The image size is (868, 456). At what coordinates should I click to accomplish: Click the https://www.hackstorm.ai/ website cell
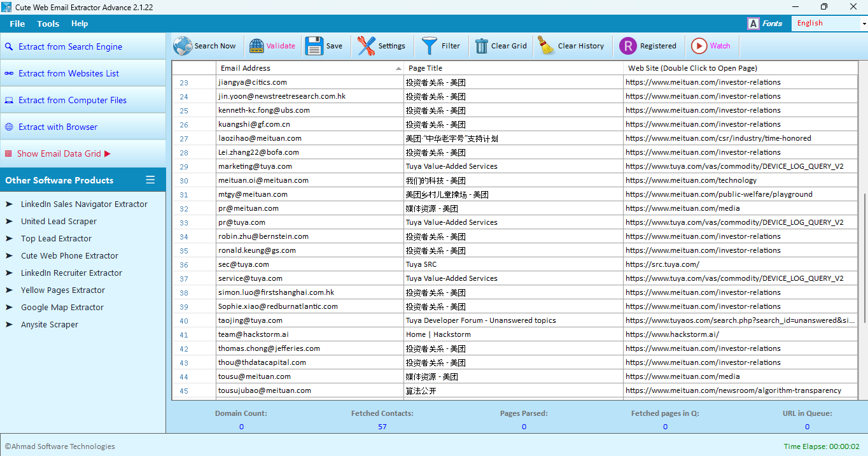coord(741,334)
